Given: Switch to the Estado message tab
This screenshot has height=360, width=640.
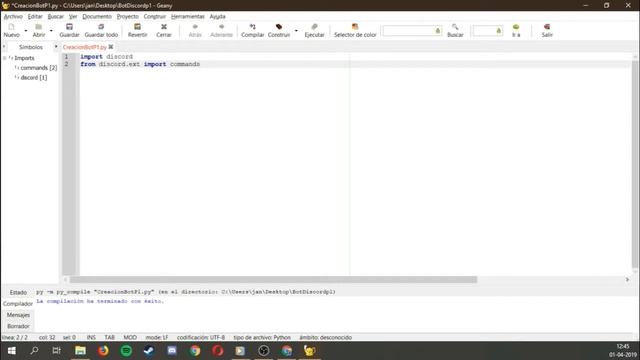Looking at the screenshot, I should [x=18, y=293].
